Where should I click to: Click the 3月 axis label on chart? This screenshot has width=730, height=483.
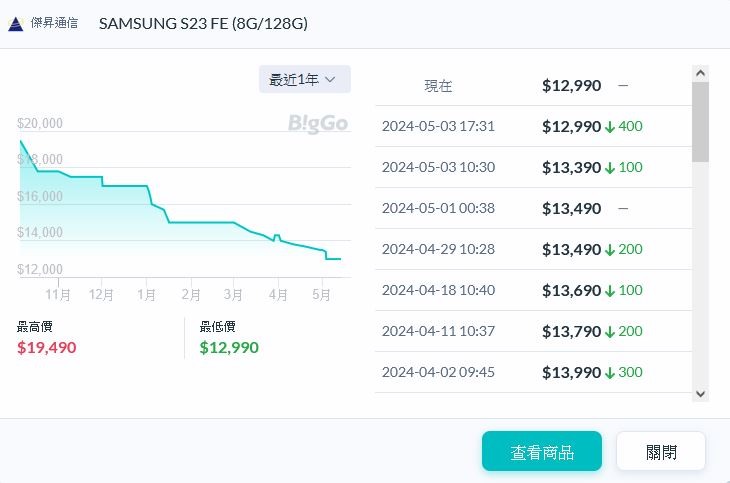(x=233, y=295)
